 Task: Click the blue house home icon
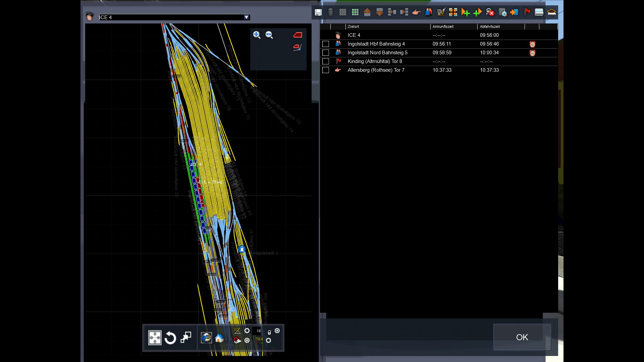coord(219,338)
